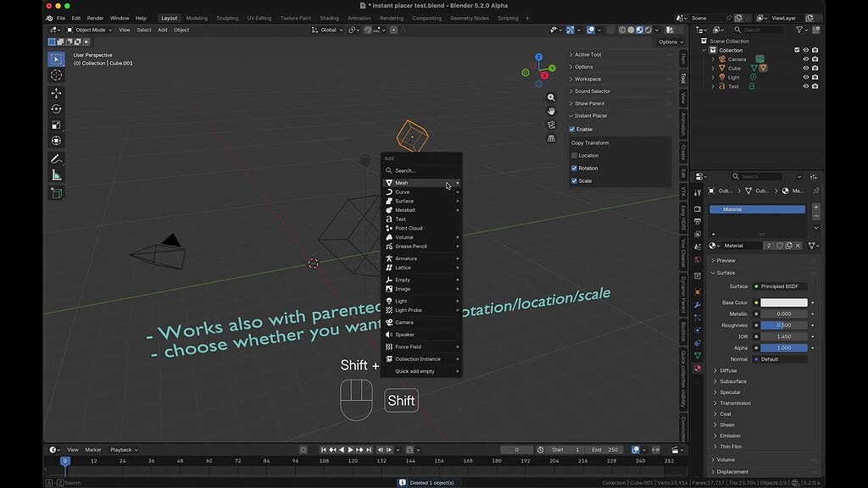Select the Cursor tool
This screenshot has height=488, width=868.
point(57,75)
